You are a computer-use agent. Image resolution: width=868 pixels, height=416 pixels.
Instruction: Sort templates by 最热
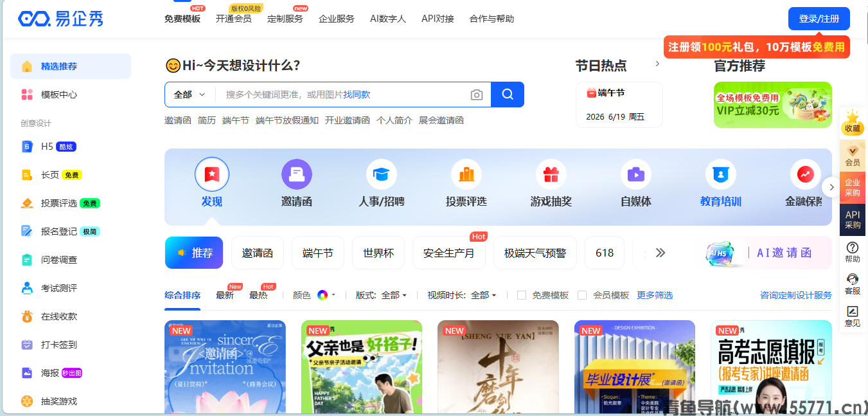(258, 295)
